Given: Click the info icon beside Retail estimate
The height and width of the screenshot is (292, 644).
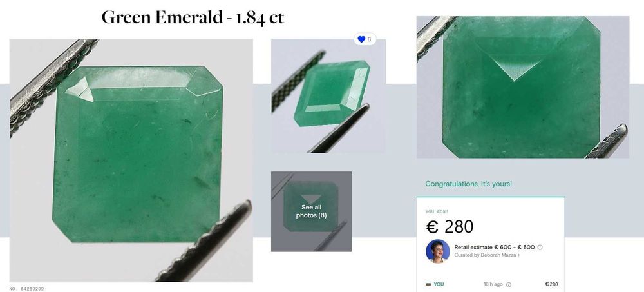Looking at the screenshot, I should pyautogui.click(x=540, y=247).
